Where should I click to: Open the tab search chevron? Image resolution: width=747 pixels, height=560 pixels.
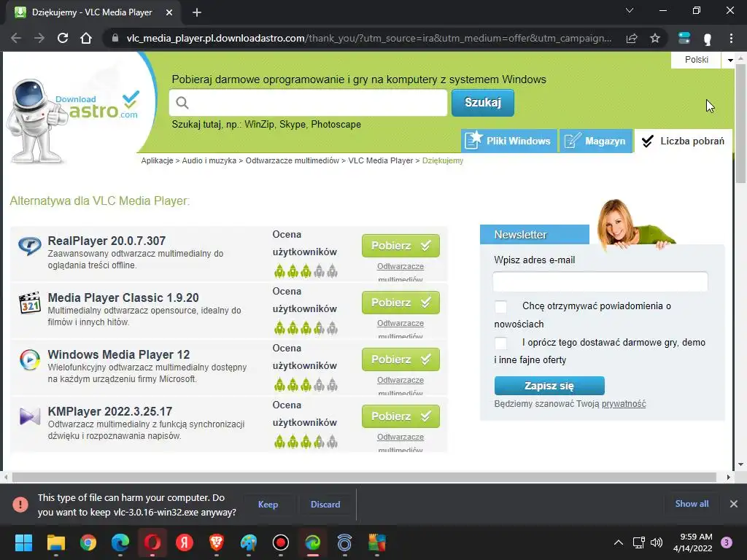[630, 10]
